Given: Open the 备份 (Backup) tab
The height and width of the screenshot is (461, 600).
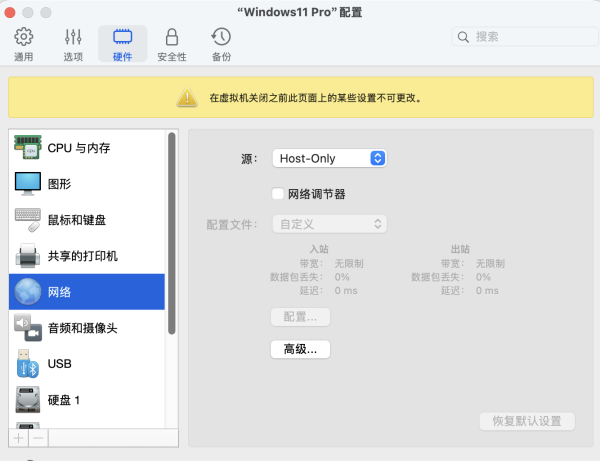Looking at the screenshot, I should coord(221,44).
